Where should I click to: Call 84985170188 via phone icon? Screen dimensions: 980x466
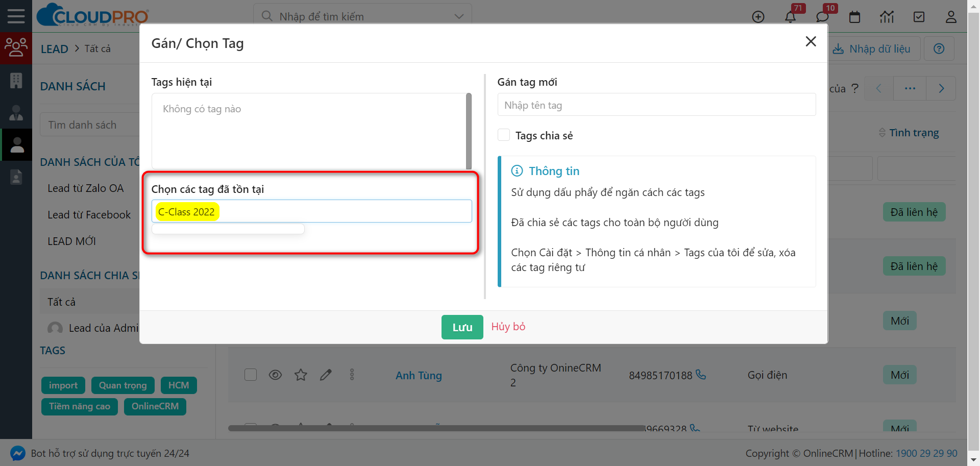(x=701, y=375)
